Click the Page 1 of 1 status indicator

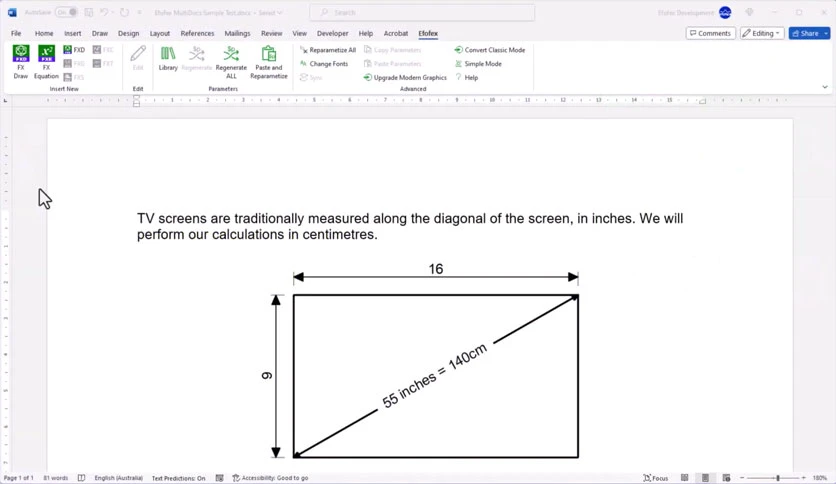[x=19, y=478]
